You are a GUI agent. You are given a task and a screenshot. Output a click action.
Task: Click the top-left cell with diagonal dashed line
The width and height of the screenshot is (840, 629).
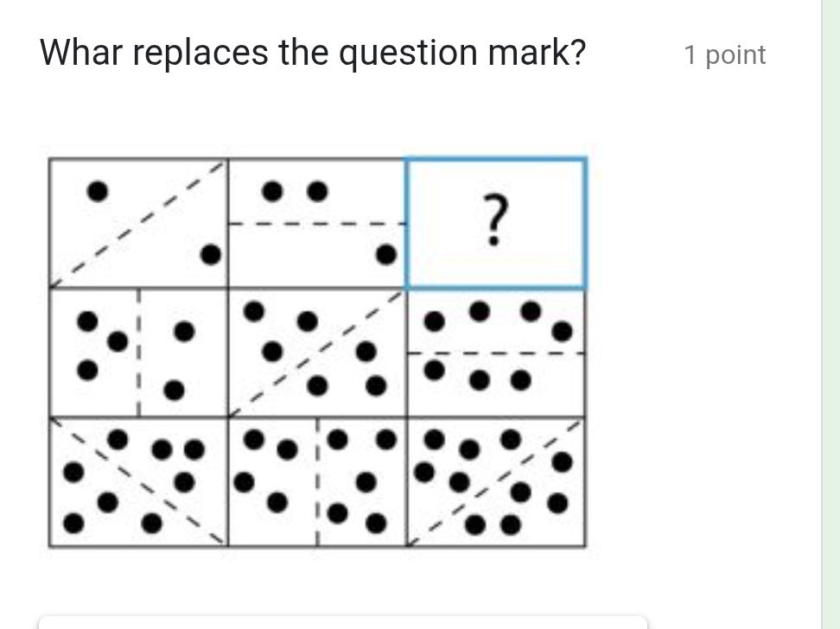pyautogui.click(x=138, y=220)
